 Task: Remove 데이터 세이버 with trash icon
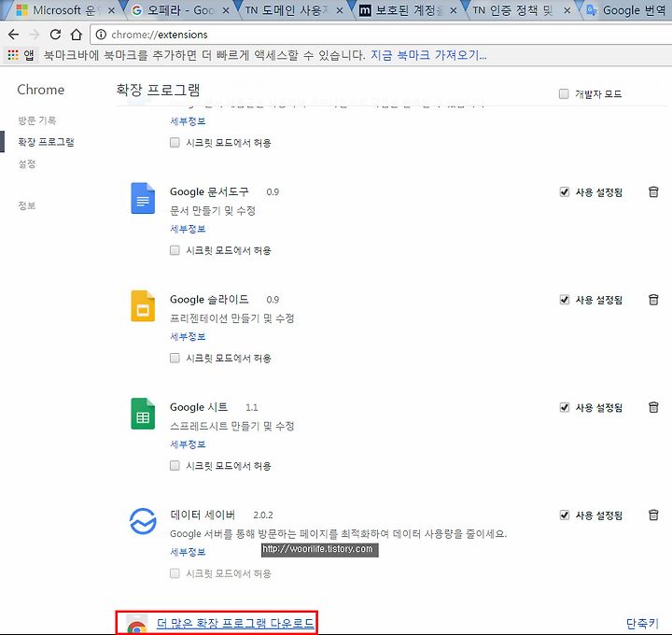coord(653,515)
